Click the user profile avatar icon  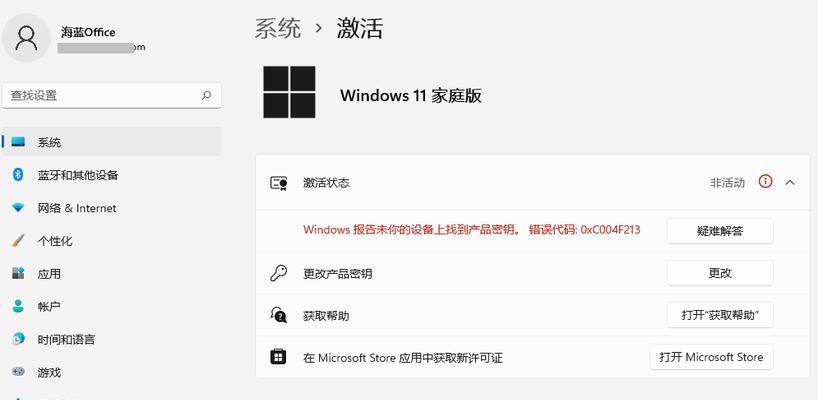coord(26,38)
